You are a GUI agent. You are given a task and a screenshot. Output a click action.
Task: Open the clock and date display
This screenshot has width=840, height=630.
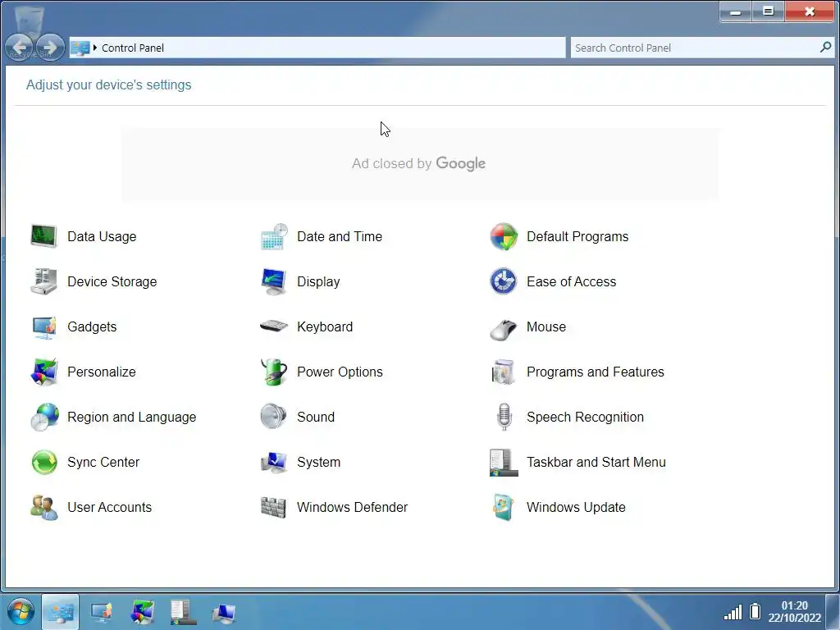tap(794, 611)
